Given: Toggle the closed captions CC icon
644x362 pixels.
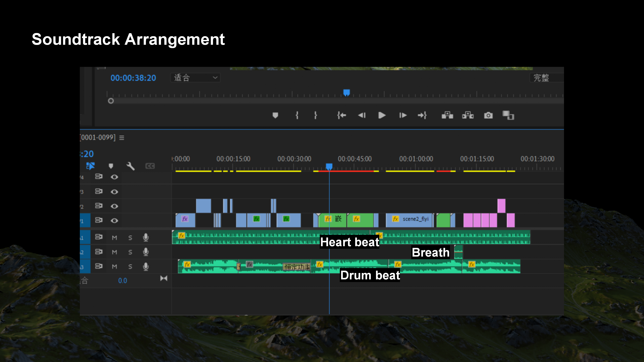Looking at the screenshot, I should (x=150, y=166).
